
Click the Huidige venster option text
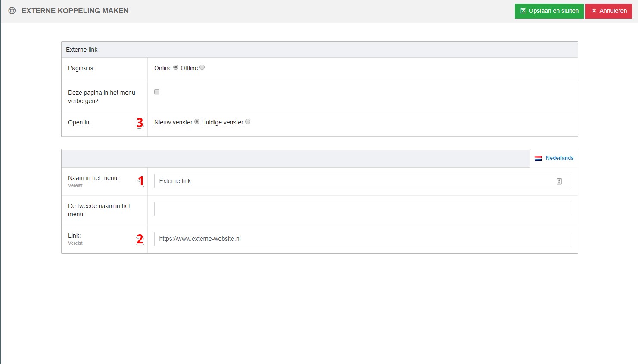222,122
